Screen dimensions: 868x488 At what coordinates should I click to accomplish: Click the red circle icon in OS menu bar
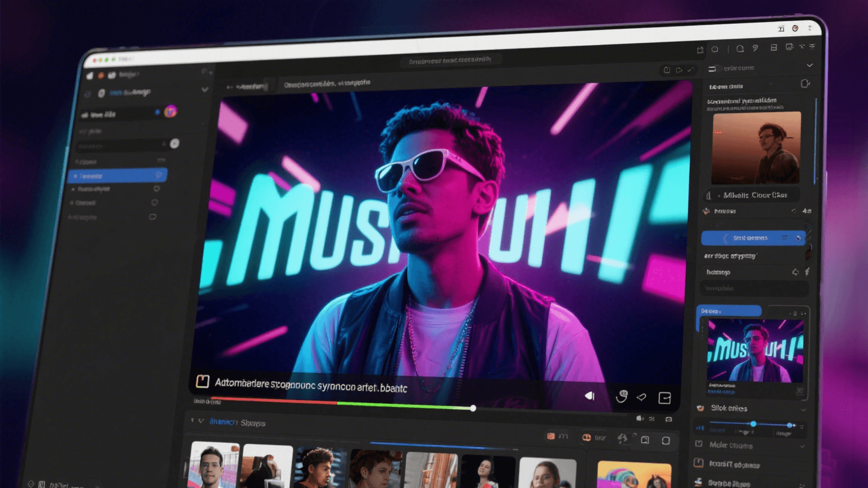tap(795, 28)
